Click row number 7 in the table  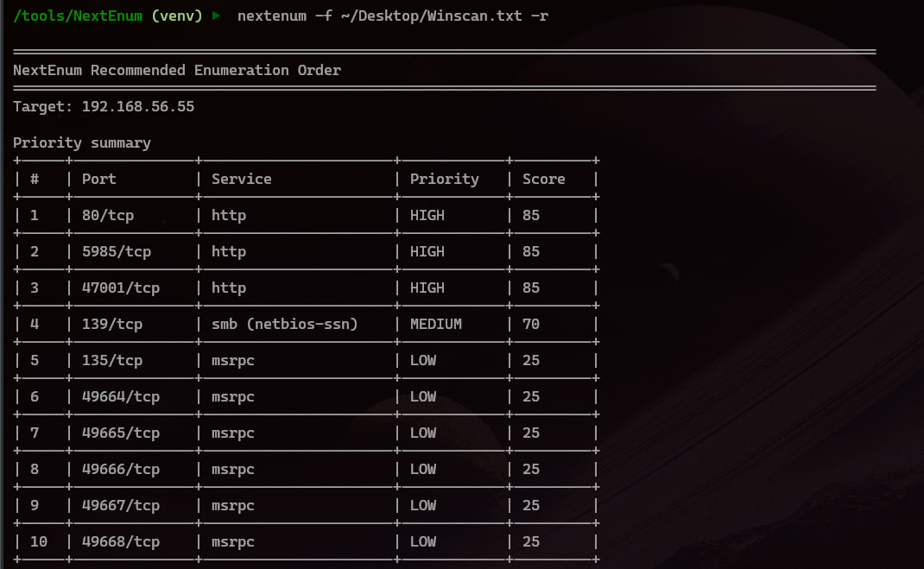[35, 433]
